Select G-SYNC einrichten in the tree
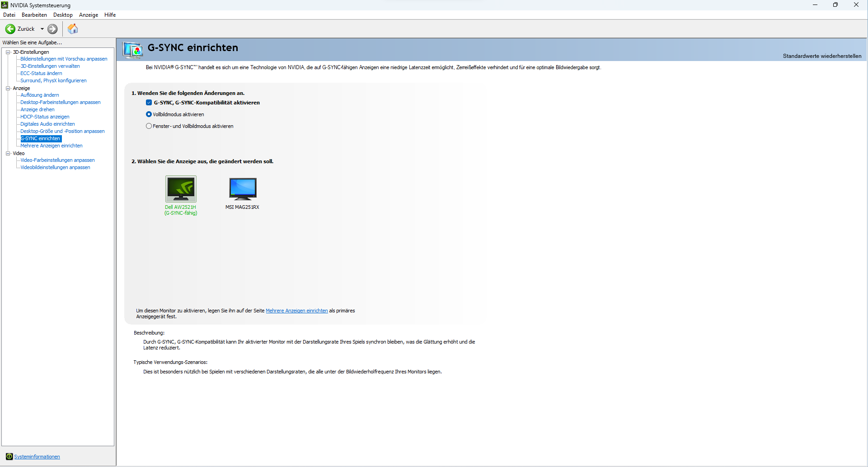This screenshot has width=868, height=467. (41, 138)
